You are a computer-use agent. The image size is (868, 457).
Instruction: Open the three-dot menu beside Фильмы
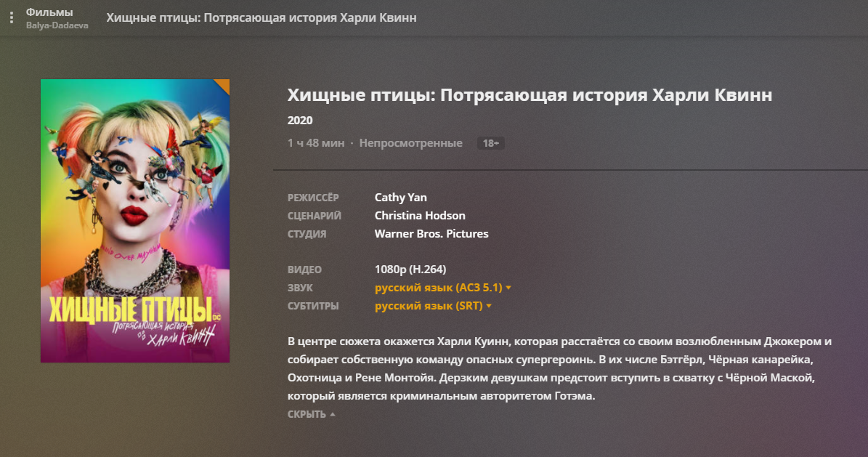coord(11,17)
